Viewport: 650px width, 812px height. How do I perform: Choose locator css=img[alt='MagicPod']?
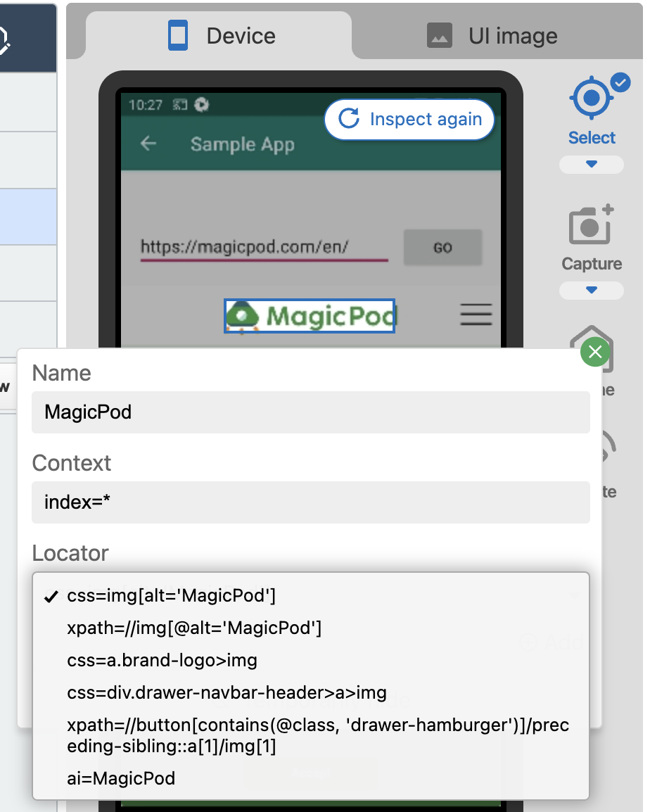(171, 596)
